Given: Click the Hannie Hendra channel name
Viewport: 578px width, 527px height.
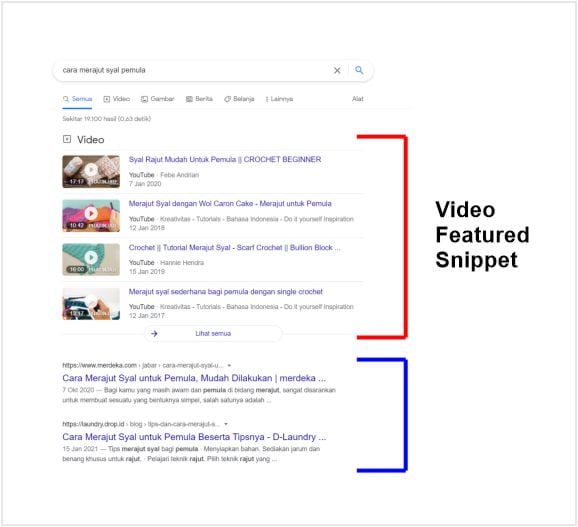Looking at the screenshot, I should (182, 263).
